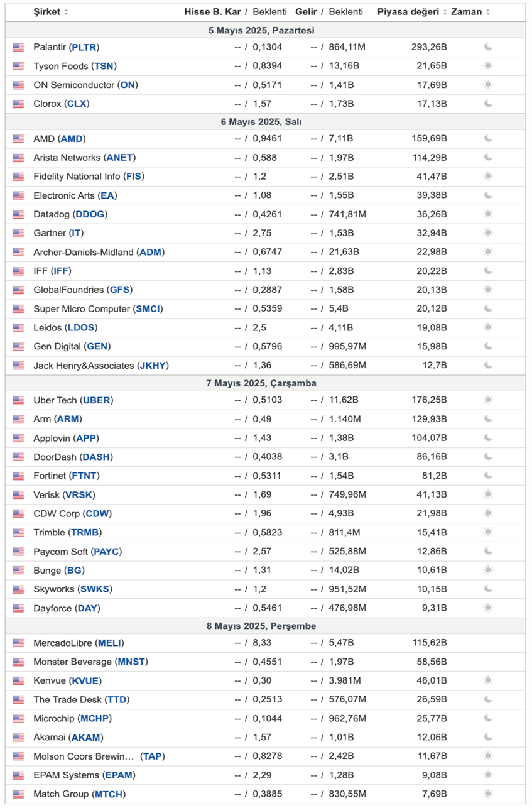The height and width of the screenshot is (808, 532).
Task: Click the "5 Mayıs 2025, Pazartesi" date header
Action: point(261,30)
